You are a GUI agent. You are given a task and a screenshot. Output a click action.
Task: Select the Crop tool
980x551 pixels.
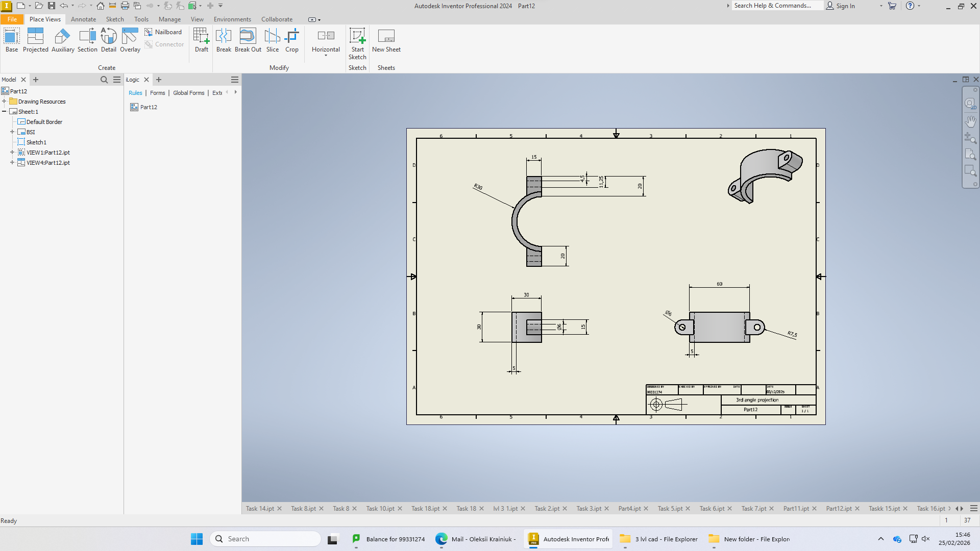click(292, 40)
